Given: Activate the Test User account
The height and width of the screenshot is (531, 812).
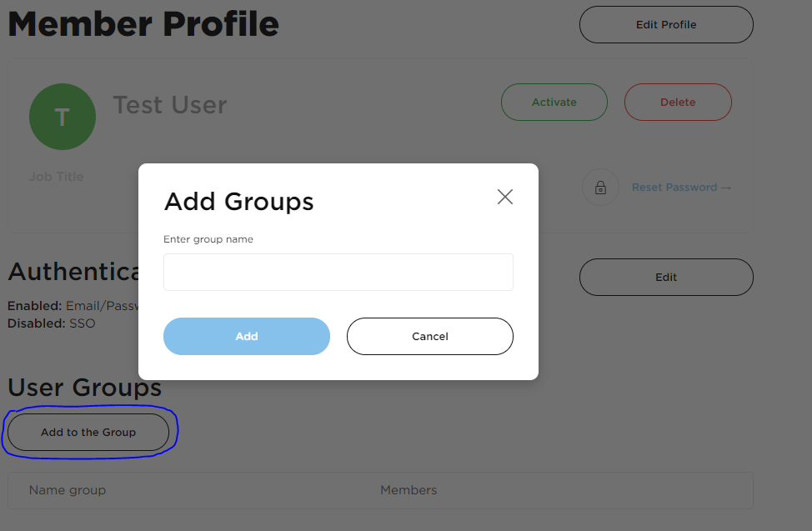Looking at the screenshot, I should [554, 102].
